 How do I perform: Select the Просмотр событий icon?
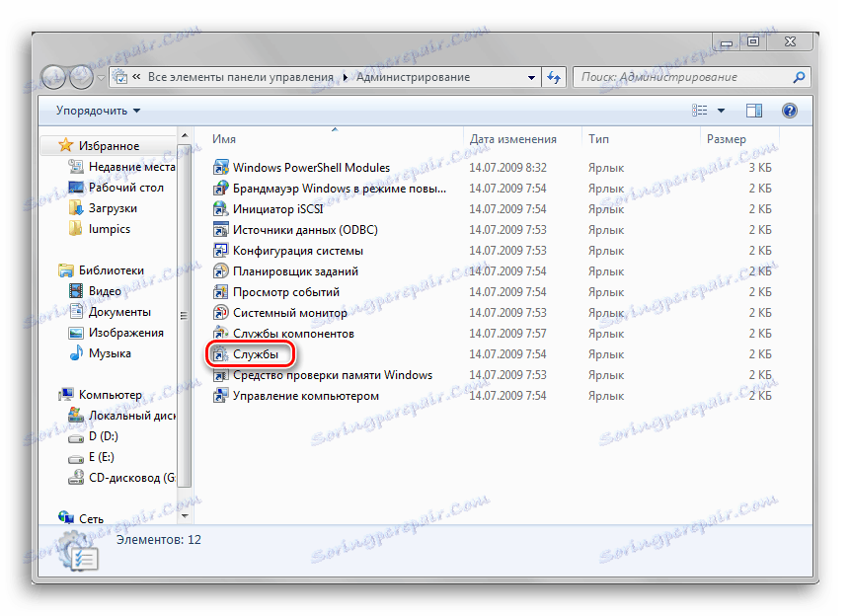(220, 292)
